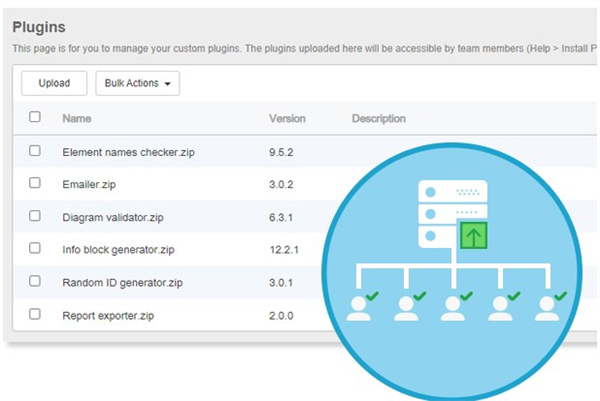Enable the Info block generator.zip checkbox
The width and height of the screenshot is (600, 401).
click(35, 248)
